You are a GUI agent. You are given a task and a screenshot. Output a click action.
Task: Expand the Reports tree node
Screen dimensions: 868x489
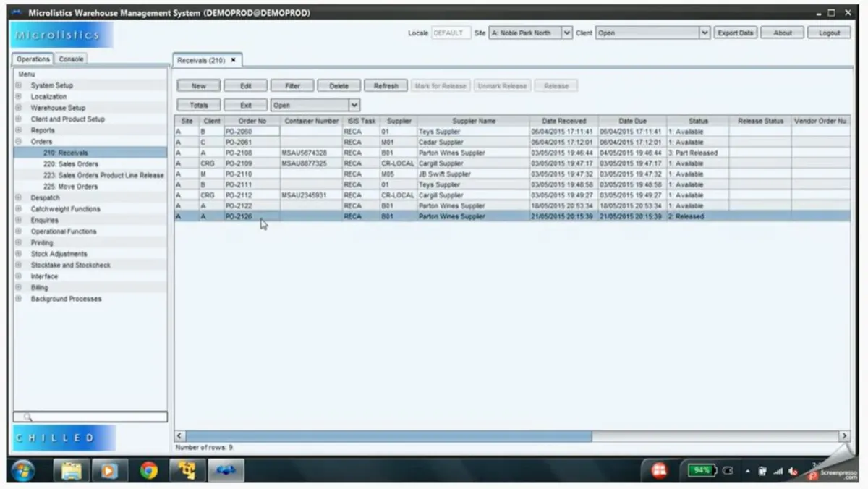point(19,130)
